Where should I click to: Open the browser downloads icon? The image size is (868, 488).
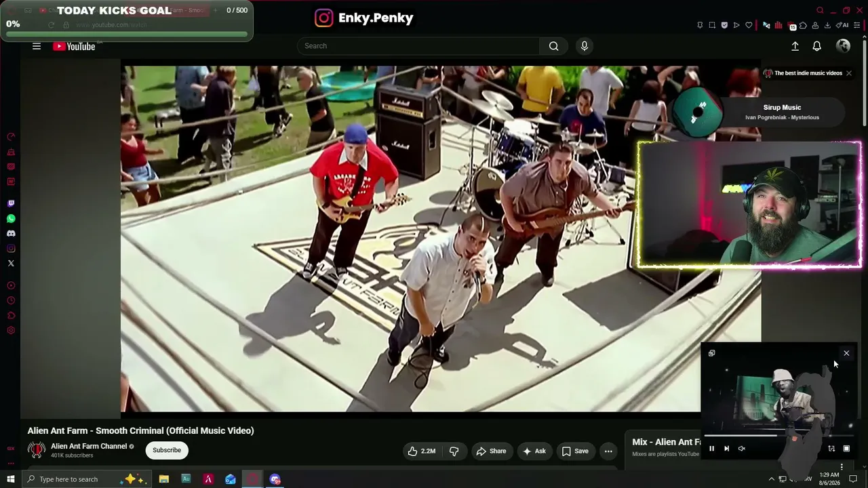click(x=827, y=25)
